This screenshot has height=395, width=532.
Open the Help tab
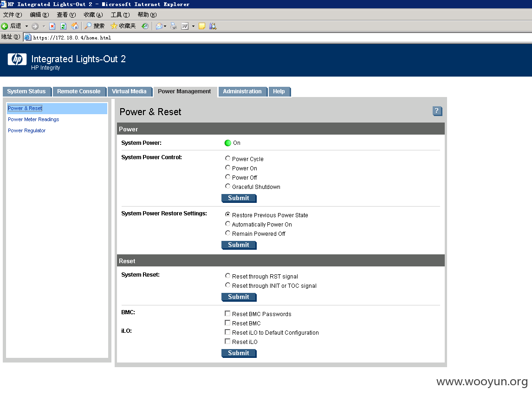pos(279,91)
